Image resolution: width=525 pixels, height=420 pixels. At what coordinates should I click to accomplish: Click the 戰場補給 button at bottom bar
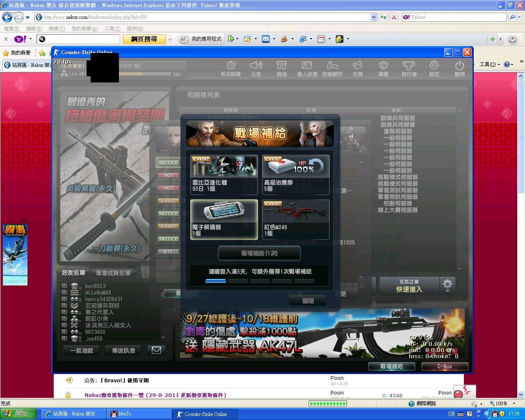point(392,366)
